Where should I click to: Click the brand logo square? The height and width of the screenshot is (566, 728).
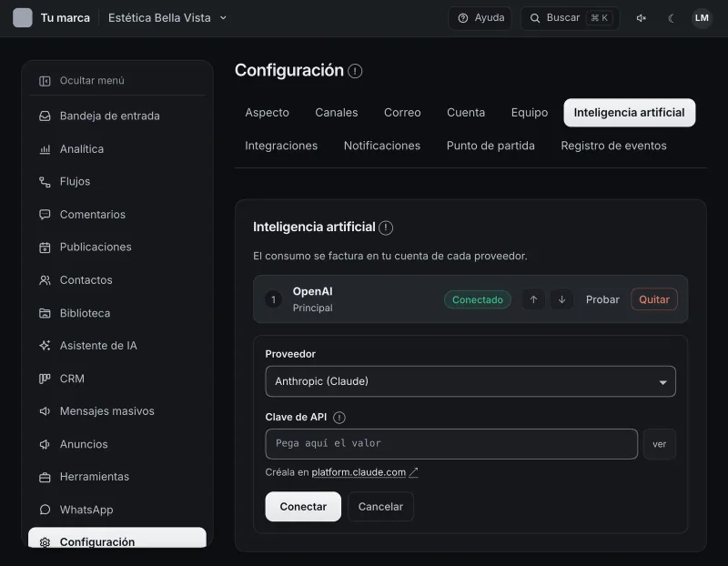click(22, 18)
